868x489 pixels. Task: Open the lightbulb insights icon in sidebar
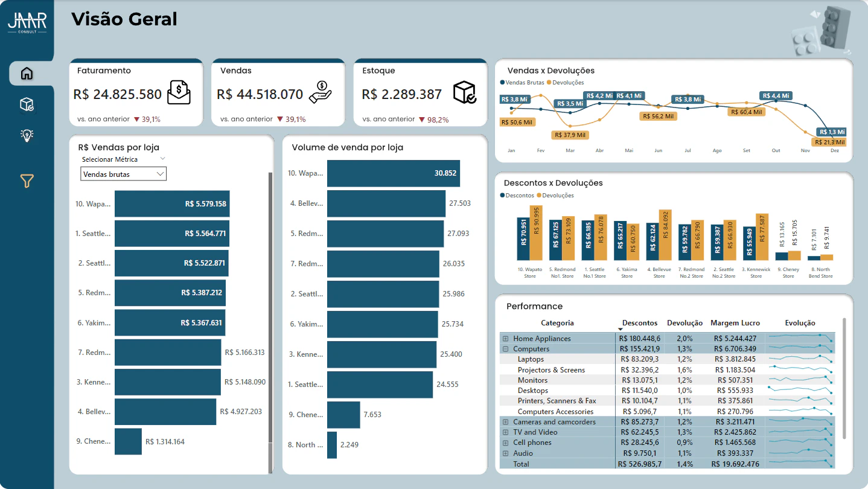click(27, 135)
